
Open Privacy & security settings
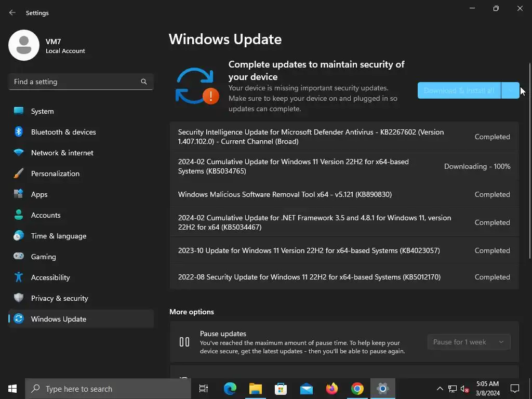coord(81,298)
